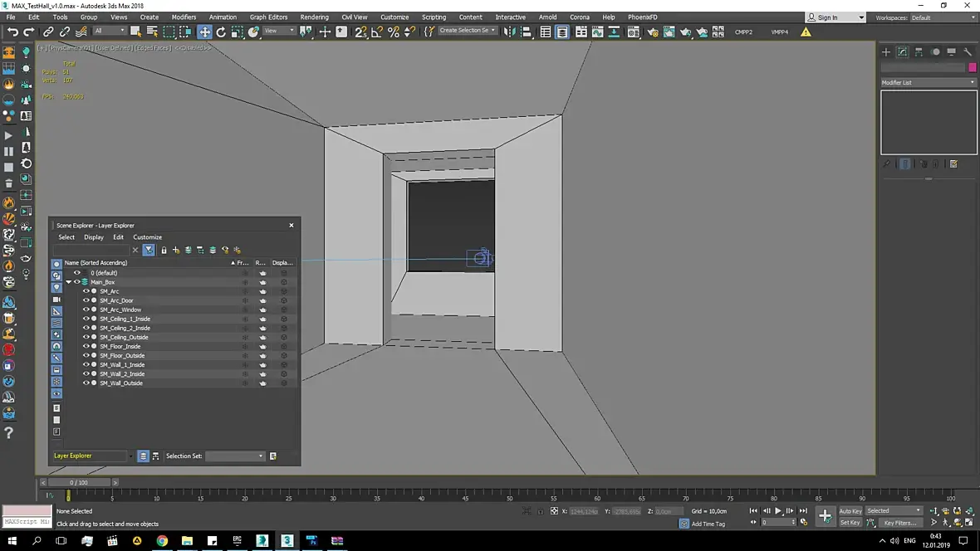Screen dimensions: 980x551
Task: Open the Material Editor icon
Action: (634, 32)
